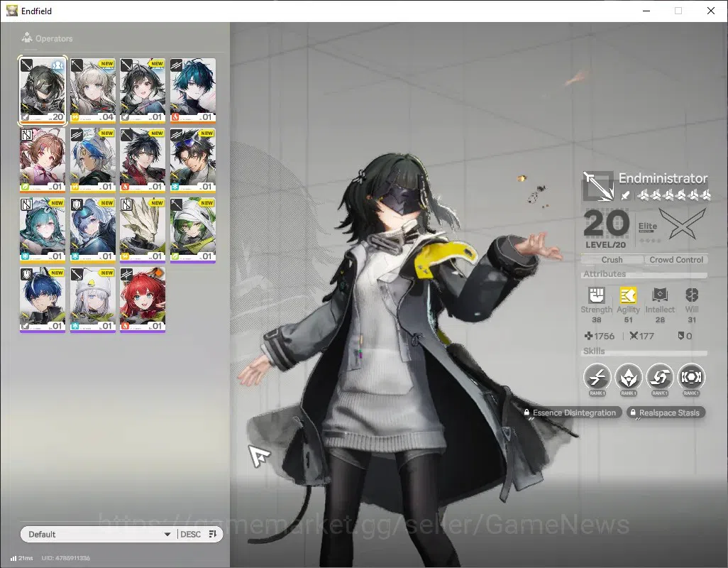Click the Endministrator name label
The width and height of the screenshot is (728, 568).
[663, 178]
